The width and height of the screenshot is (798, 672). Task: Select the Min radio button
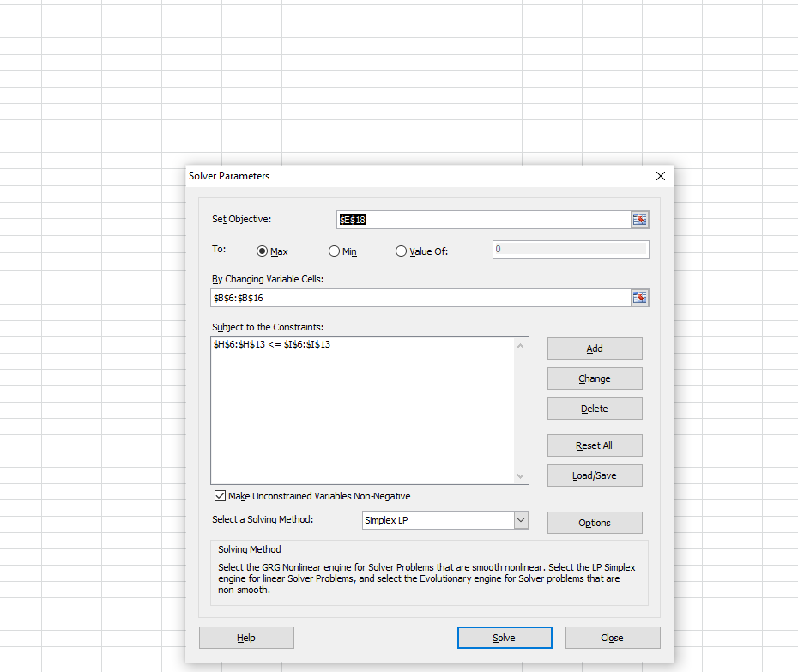coord(333,251)
